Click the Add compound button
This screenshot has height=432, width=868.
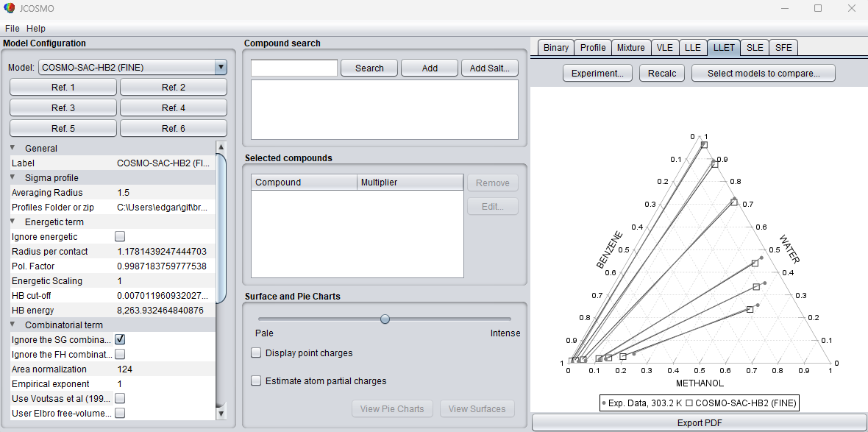(x=430, y=68)
